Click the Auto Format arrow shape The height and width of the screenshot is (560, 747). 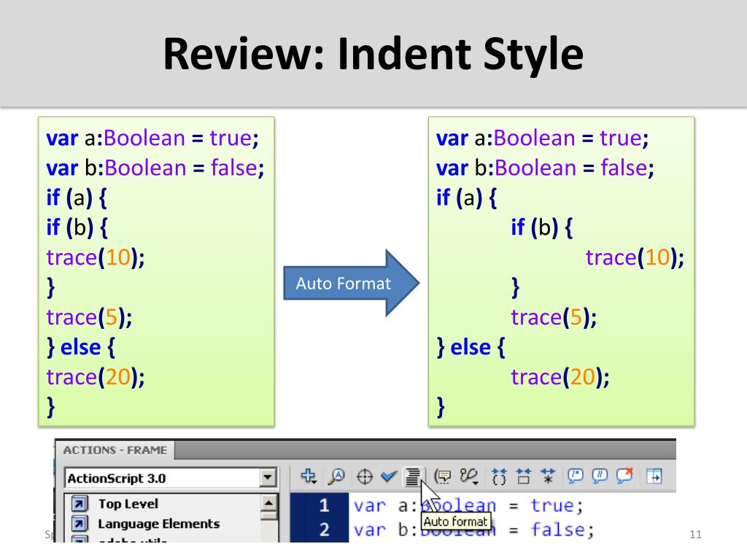[351, 283]
